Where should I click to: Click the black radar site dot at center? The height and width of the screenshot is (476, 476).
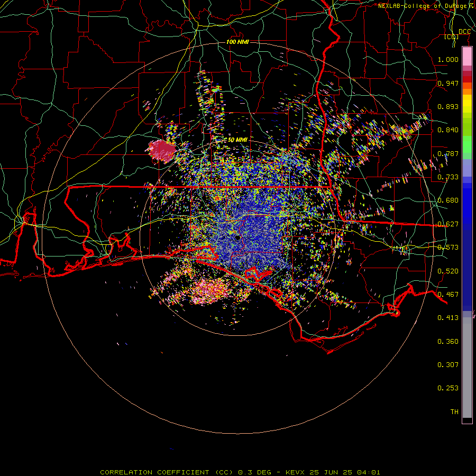(x=238, y=238)
